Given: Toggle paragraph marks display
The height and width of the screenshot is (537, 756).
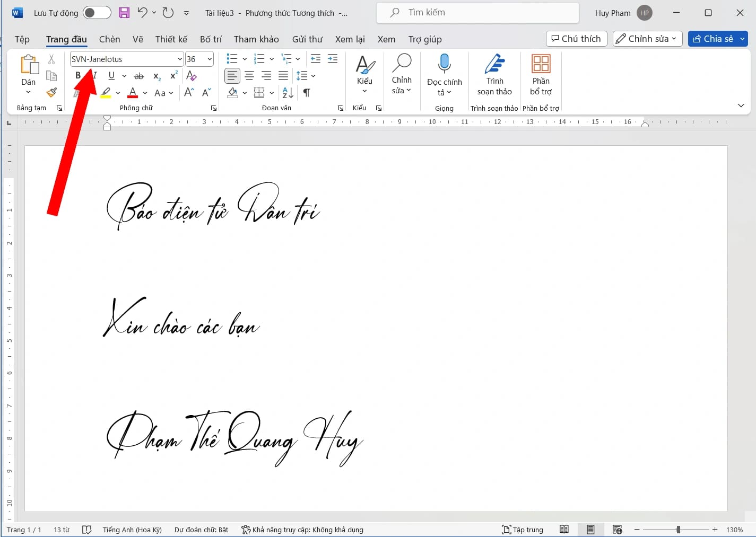Looking at the screenshot, I should 307,93.
